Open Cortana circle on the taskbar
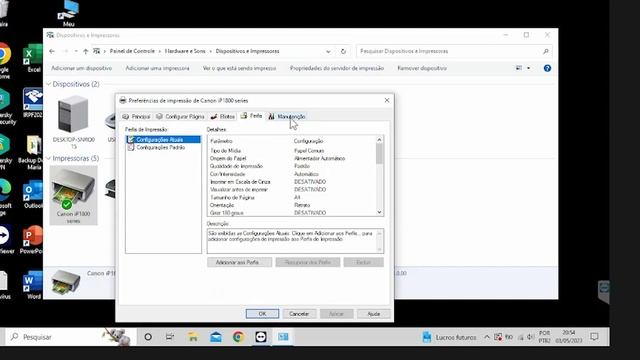 [x=148, y=337]
